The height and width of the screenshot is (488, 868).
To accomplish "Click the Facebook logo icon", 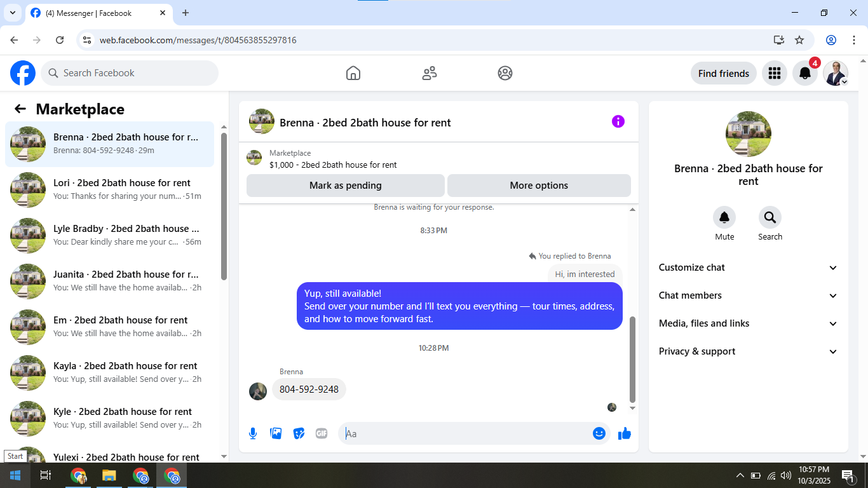I will [23, 73].
